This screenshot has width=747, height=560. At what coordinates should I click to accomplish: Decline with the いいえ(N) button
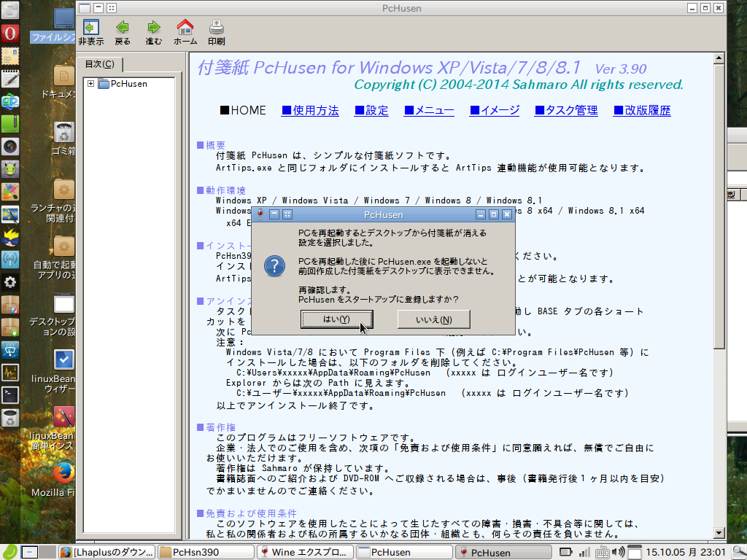pyautogui.click(x=433, y=319)
